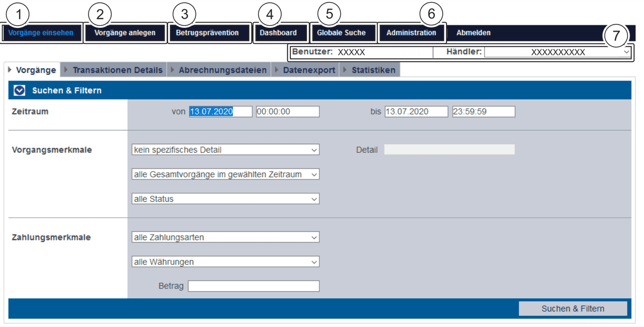644x327 pixels.
Task: Collapse the Suchen & Filtern chevron icon
Action: pos(19,91)
